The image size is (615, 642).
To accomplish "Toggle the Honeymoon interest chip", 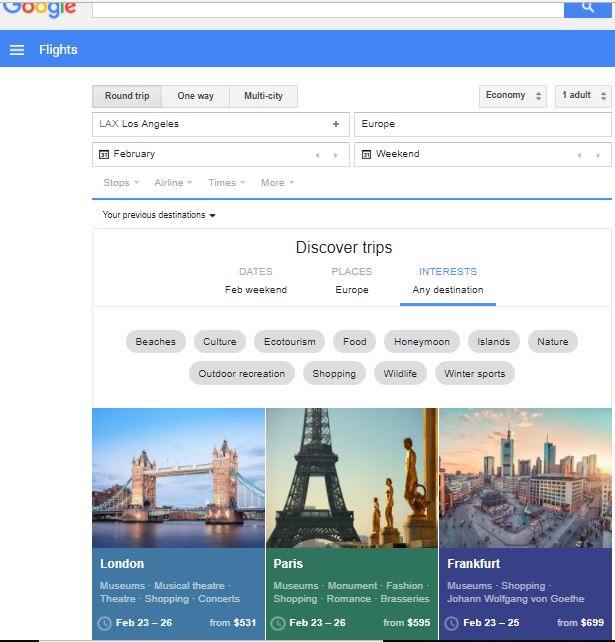I will point(422,341).
